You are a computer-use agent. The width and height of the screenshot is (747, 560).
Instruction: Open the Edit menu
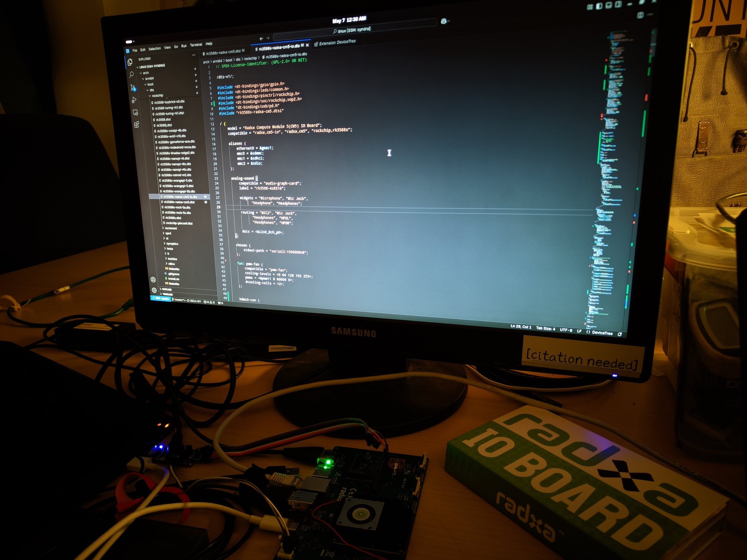pyautogui.click(x=143, y=50)
